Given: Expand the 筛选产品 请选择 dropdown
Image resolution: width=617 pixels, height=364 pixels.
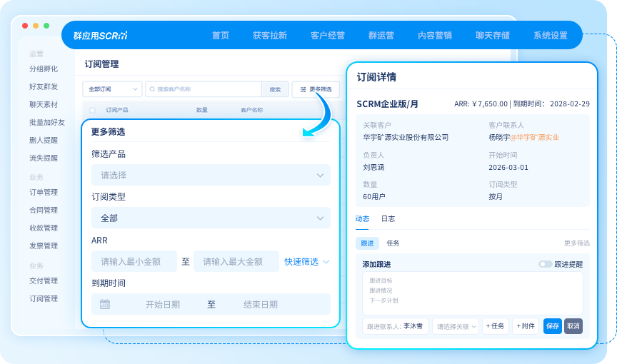Looking at the screenshot, I should click(x=211, y=175).
